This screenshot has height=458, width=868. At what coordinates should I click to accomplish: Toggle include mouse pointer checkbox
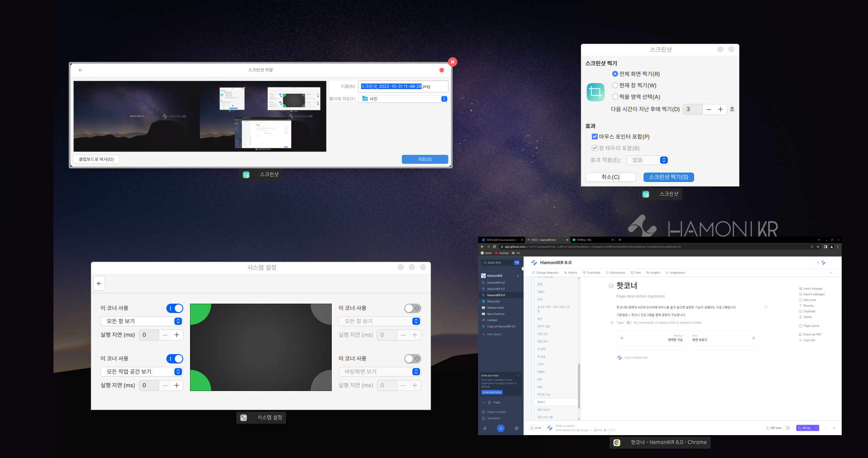pyautogui.click(x=595, y=137)
